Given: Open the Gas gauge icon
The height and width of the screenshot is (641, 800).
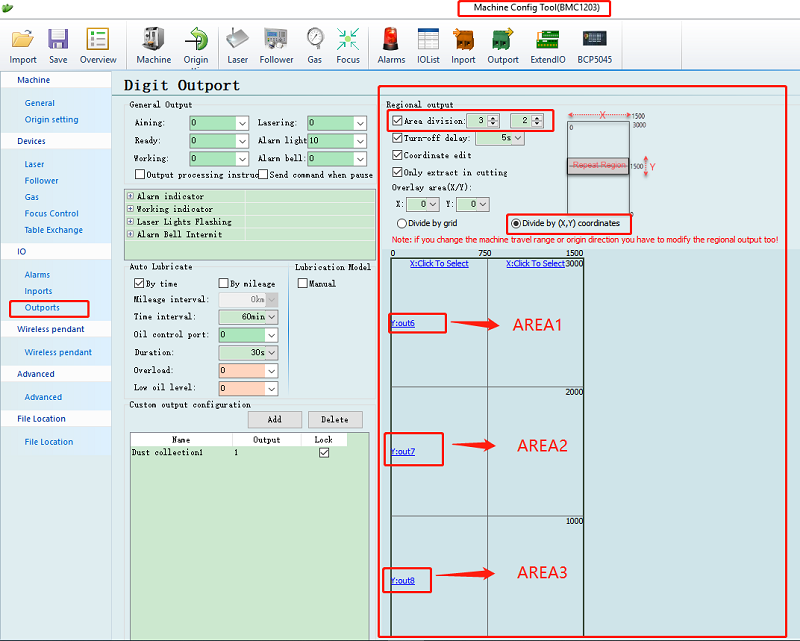Looking at the screenshot, I should (x=315, y=40).
